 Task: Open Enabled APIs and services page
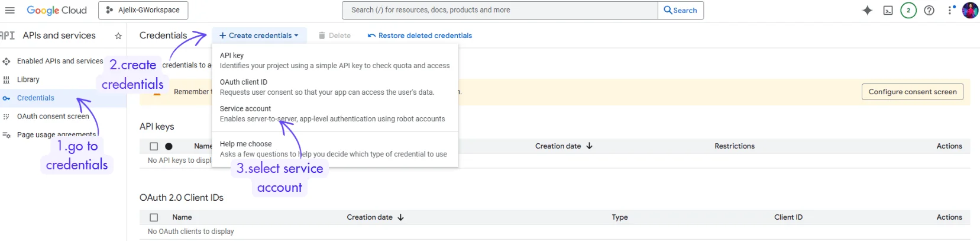[x=60, y=61]
